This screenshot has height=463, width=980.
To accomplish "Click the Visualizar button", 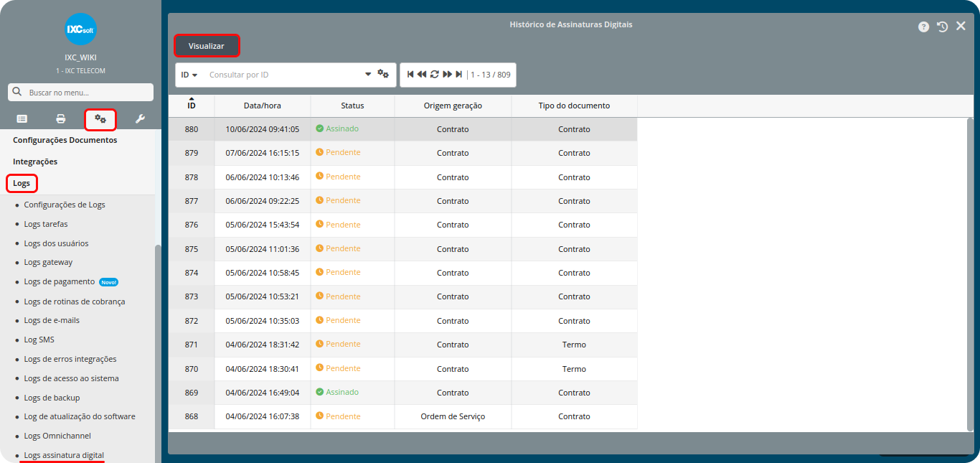I will point(207,46).
